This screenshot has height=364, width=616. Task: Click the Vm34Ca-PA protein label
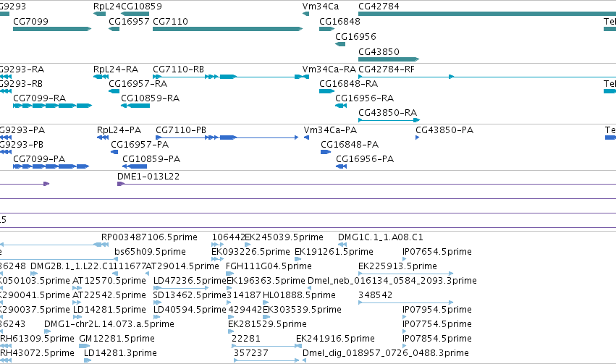[x=330, y=130]
